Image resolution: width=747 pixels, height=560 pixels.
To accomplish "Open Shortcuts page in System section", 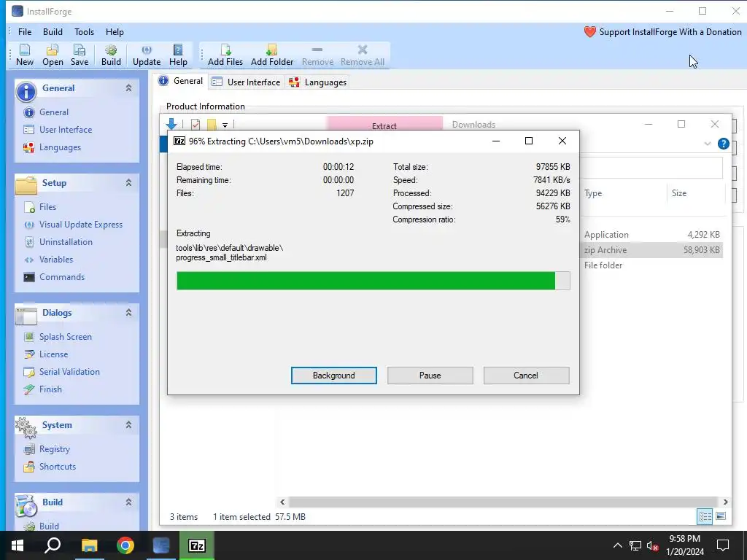I will 50,467.
